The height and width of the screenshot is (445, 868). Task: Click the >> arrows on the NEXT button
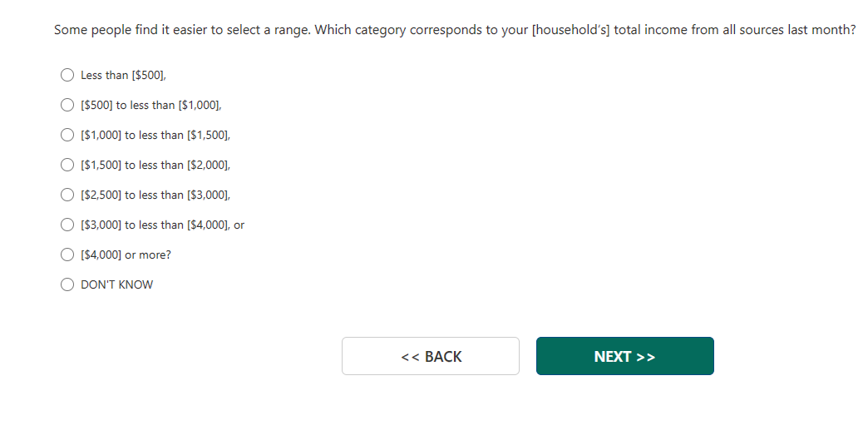click(x=646, y=357)
